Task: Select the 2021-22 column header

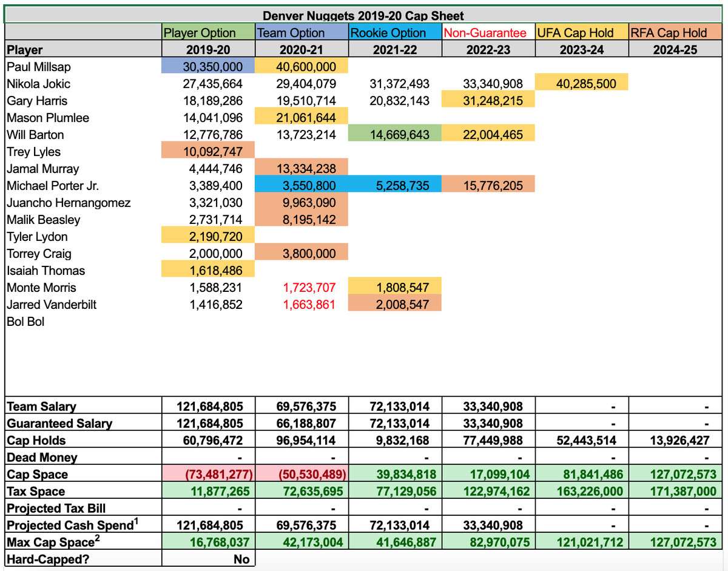Action: (395, 50)
